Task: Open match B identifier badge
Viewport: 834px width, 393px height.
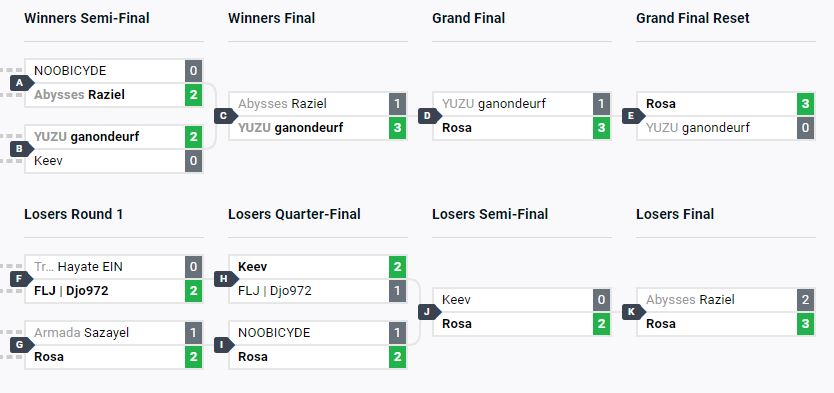Action: click(21, 149)
